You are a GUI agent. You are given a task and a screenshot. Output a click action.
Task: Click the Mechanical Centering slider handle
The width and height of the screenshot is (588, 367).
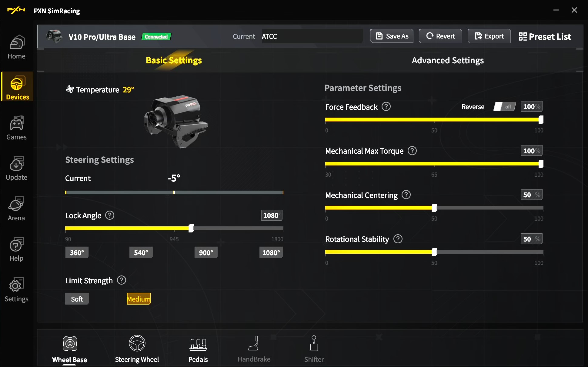(434, 208)
